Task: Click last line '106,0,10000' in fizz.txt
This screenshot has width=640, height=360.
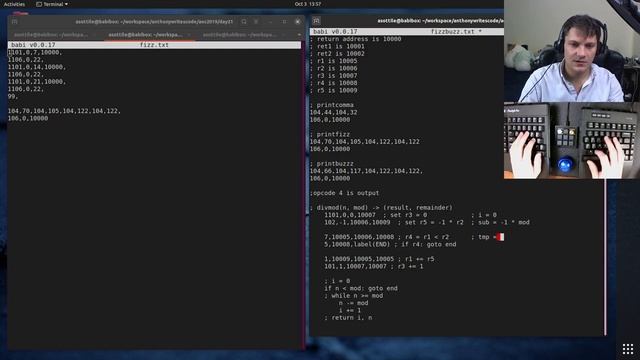Action: pos(28,118)
